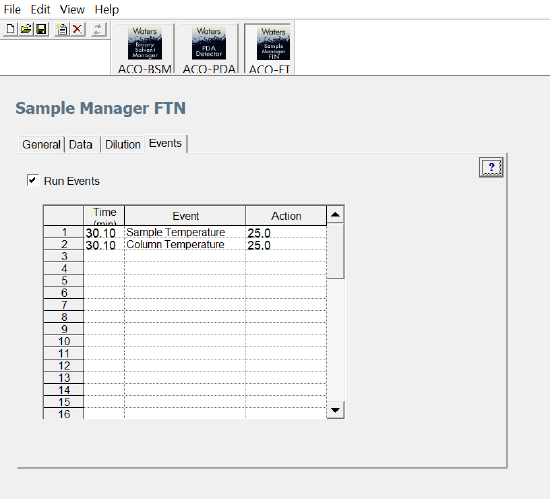Click the events table scrollbar thumb
550x499 pixels.
pos(335,251)
